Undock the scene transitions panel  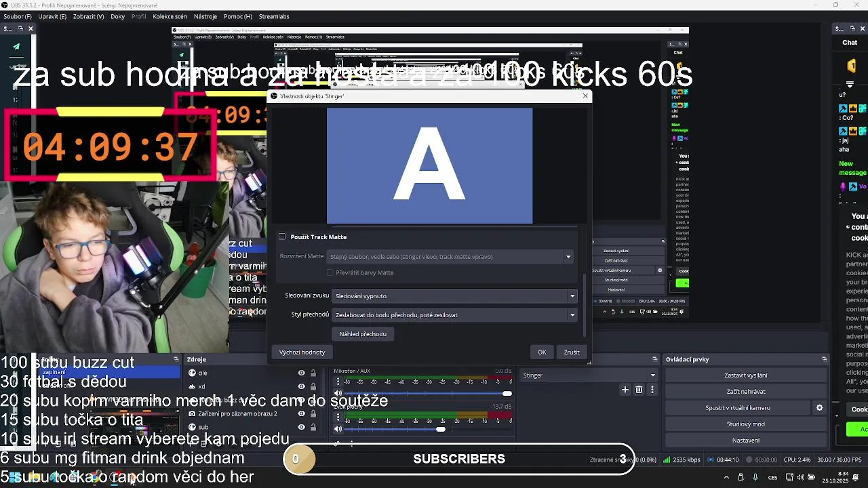(655, 359)
